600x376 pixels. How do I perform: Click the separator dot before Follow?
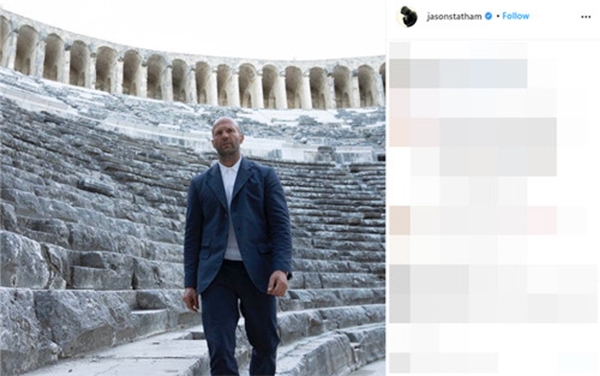click(497, 16)
